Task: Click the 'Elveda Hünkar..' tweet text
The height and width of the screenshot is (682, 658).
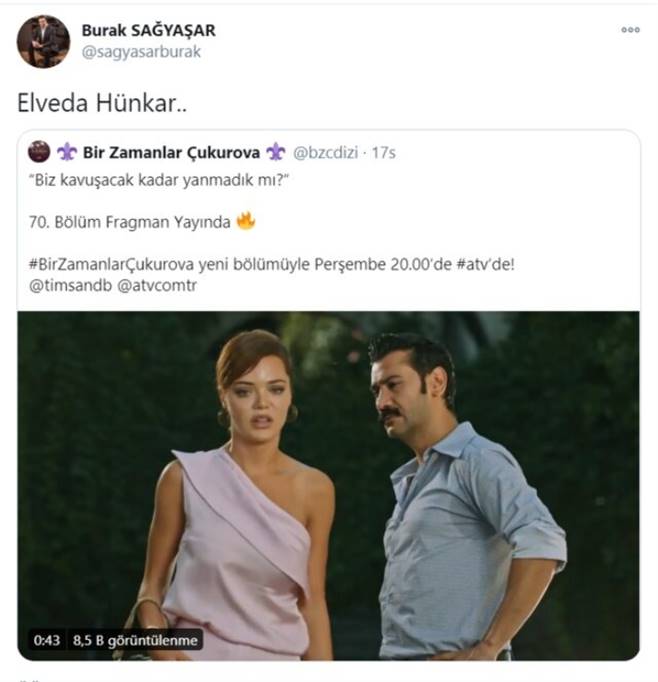Action: (x=102, y=104)
